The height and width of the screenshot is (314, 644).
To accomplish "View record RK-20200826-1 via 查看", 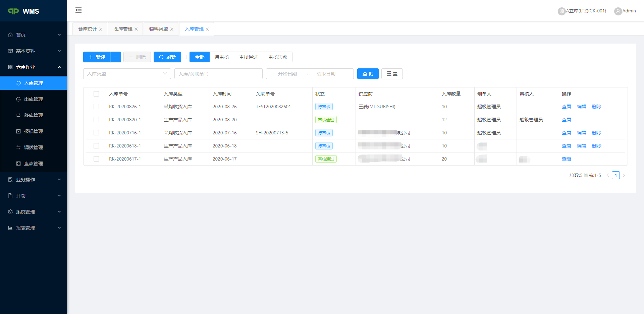I will [x=567, y=107].
